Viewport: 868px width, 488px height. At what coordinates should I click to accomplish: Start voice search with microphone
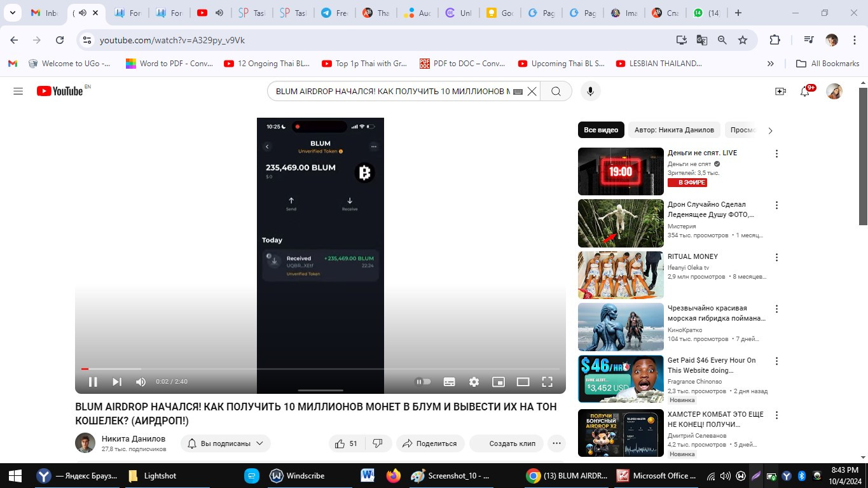click(590, 92)
